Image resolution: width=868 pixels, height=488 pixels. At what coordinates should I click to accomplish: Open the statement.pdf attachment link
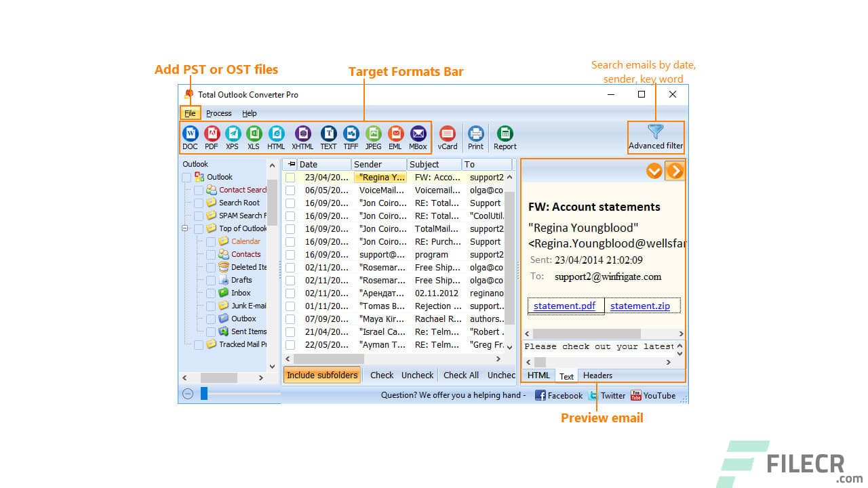[565, 306]
